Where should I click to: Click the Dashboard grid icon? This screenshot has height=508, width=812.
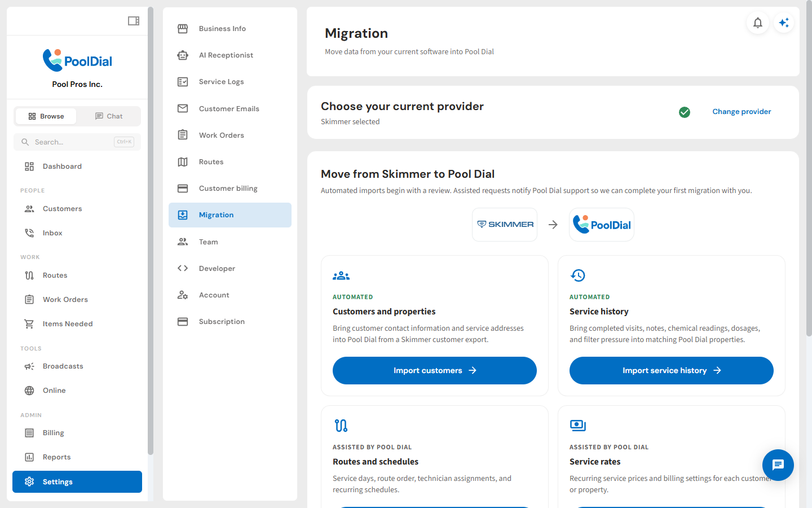(x=29, y=167)
